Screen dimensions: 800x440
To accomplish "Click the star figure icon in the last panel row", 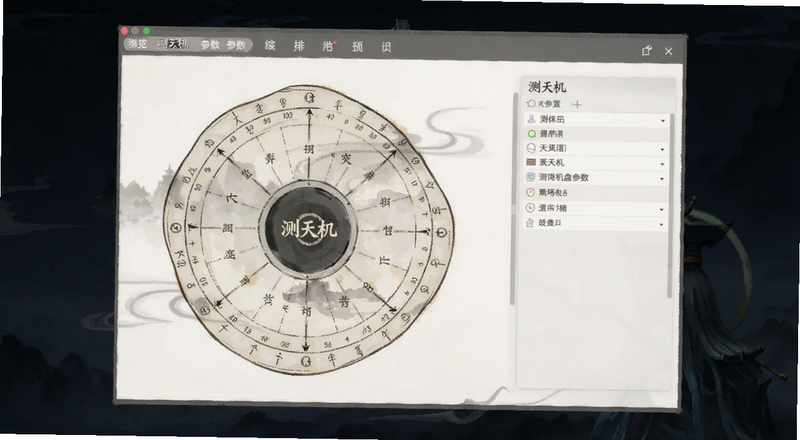I will click(x=531, y=223).
